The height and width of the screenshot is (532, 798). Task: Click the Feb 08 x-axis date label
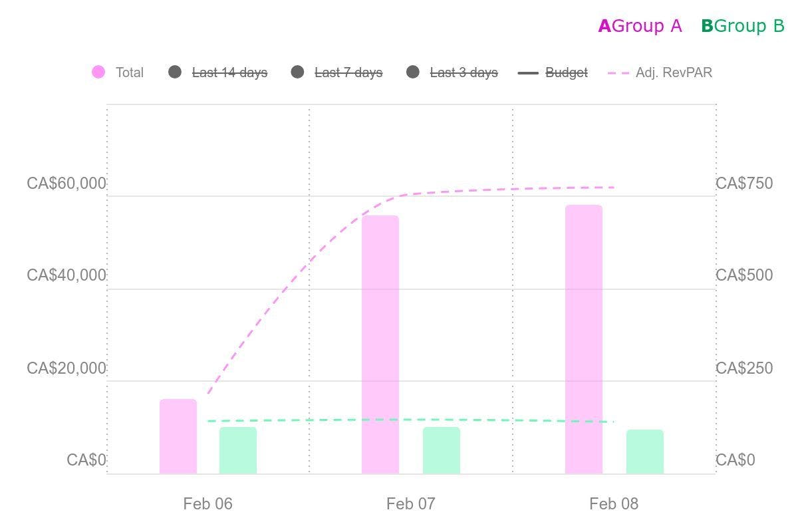[x=613, y=504]
